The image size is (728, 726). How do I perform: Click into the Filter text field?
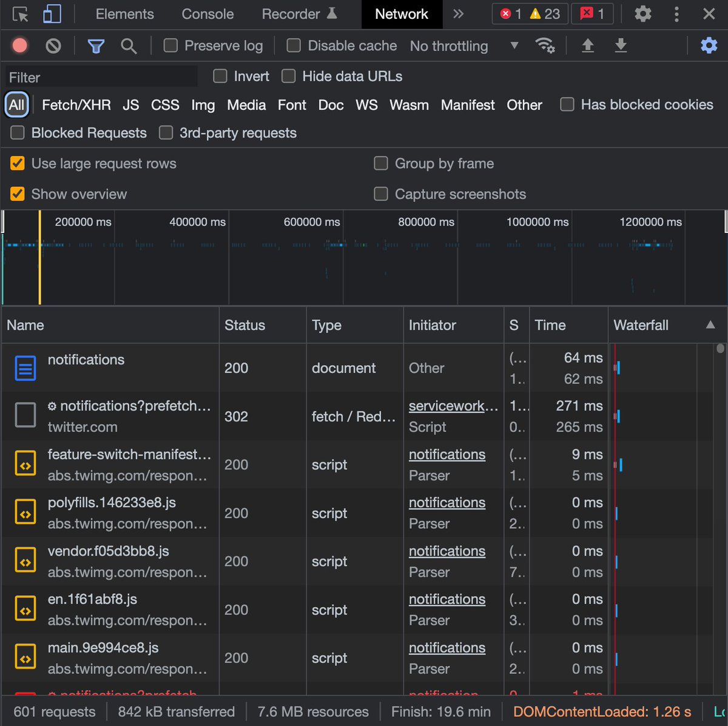[x=101, y=77]
